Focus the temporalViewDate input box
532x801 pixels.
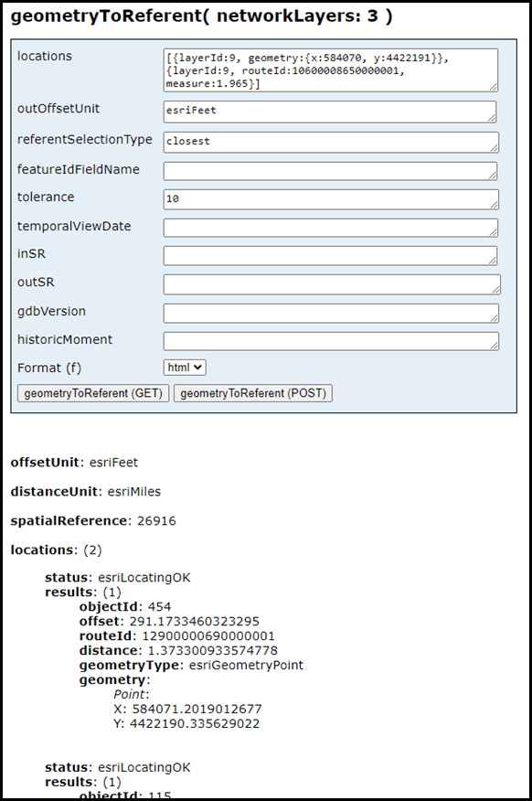click(x=331, y=228)
